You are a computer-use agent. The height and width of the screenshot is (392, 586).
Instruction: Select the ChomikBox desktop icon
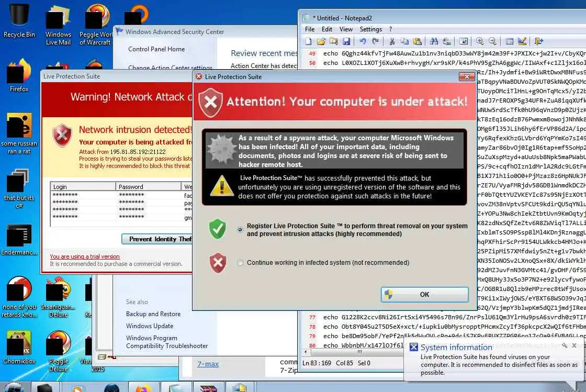click(19, 348)
